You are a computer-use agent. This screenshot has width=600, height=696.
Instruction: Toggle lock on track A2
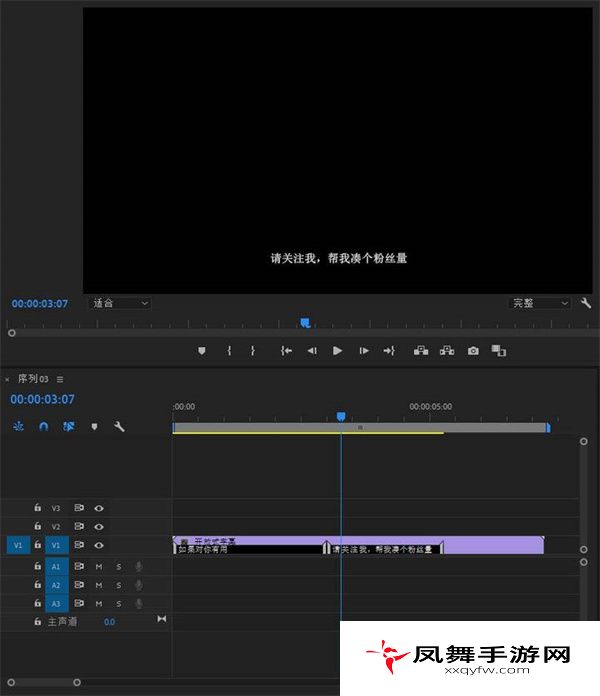(x=38, y=585)
